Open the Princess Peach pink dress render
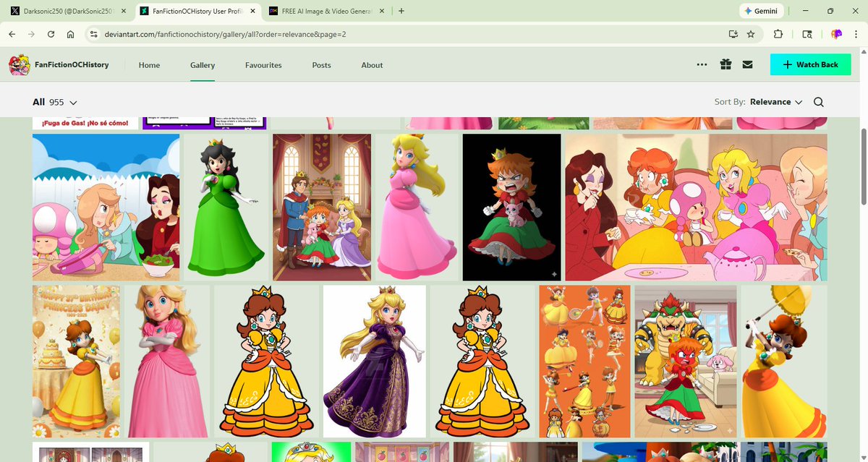This screenshot has height=462, width=868. pyautogui.click(x=417, y=208)
